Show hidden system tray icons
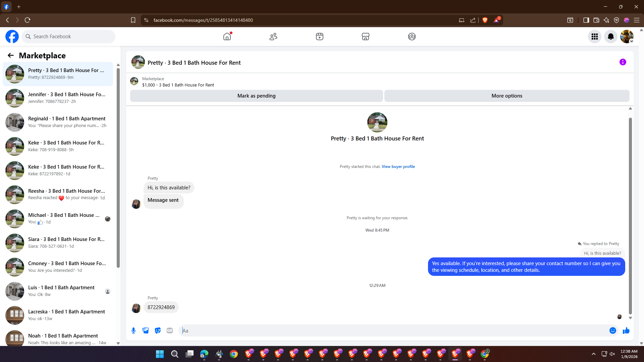This screenshot has height=362, width=644. tap(594, 354)
